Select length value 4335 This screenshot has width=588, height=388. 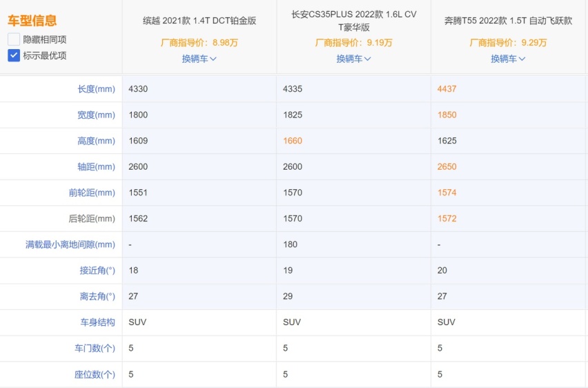click(x=293, y=89)
